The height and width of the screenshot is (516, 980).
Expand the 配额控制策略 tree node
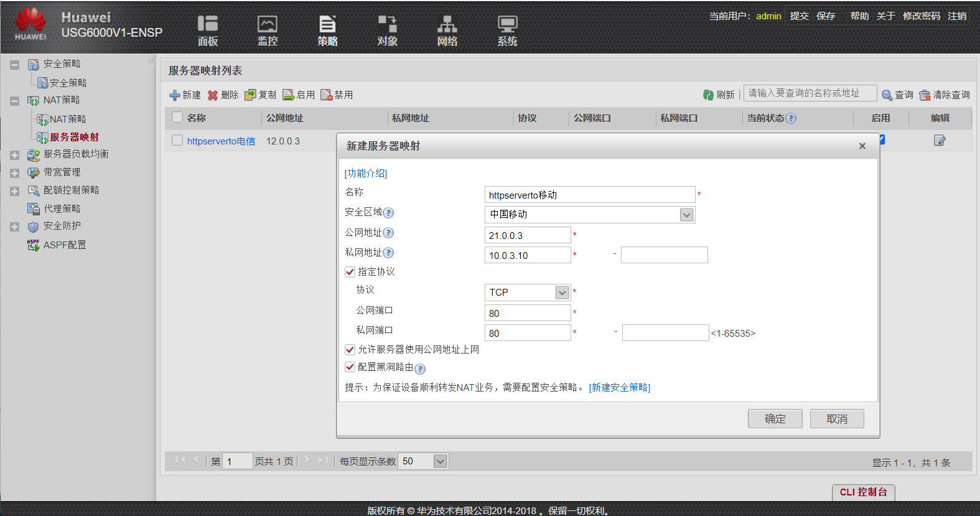[14, 191]
